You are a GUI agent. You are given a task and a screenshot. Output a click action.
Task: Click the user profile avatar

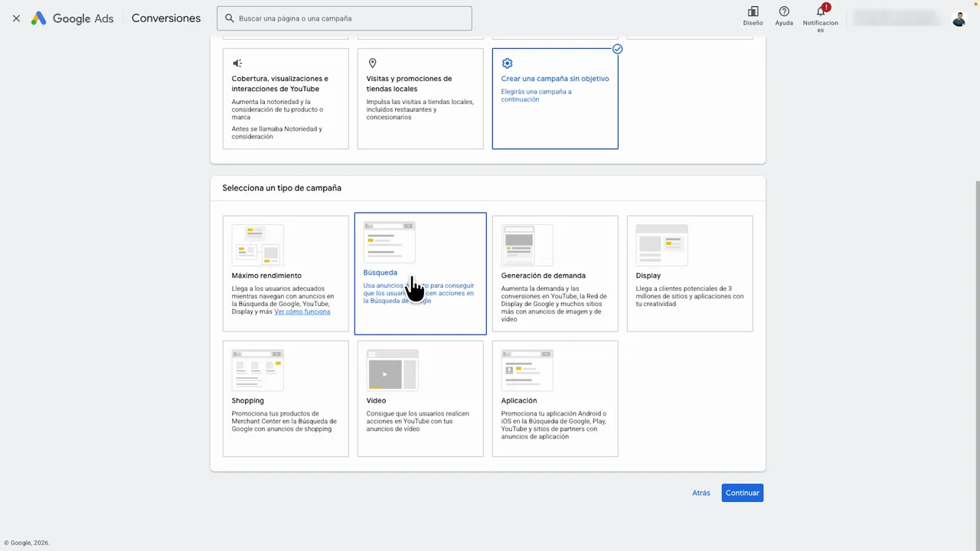(959, 18)
